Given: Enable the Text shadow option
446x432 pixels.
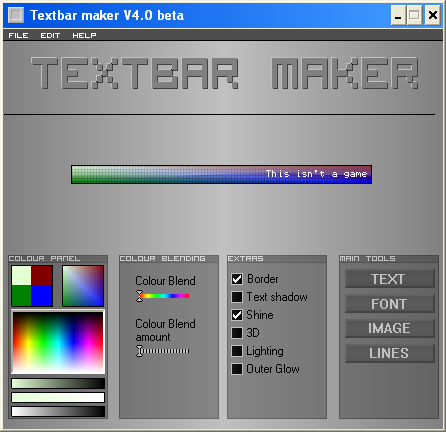Looking at the screenshot, I should pos(237,297).
